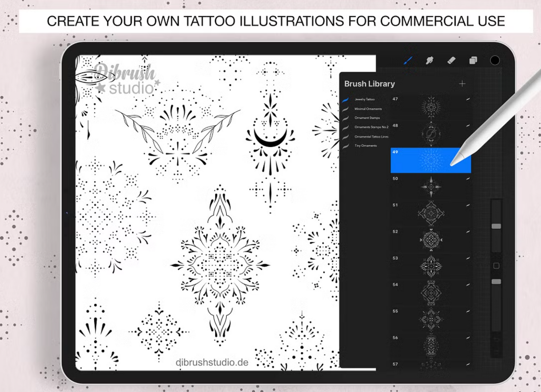This screenshot has width=541, height=392.
Task: Select the Eraser tool icon
Action: point(452,60)
